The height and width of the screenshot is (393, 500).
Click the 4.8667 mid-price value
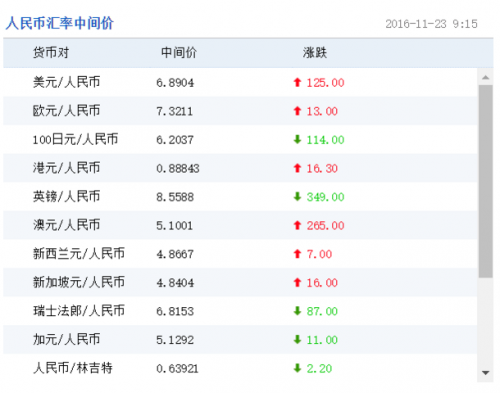(x=175, y=255)
